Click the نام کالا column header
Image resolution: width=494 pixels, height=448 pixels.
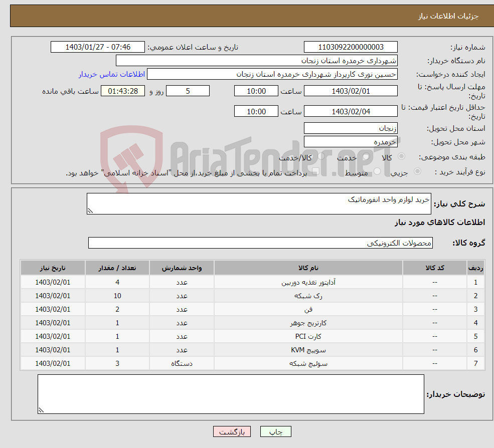click(308, 268)
